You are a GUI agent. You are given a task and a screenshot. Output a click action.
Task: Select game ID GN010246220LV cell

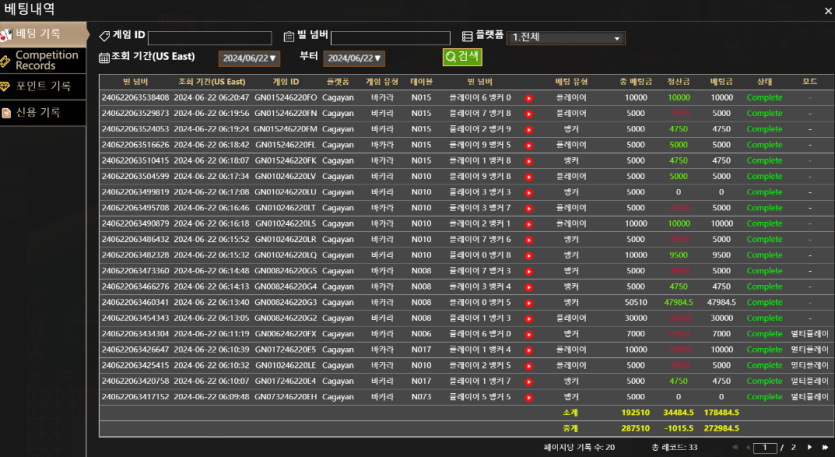(x=285, y=176)
